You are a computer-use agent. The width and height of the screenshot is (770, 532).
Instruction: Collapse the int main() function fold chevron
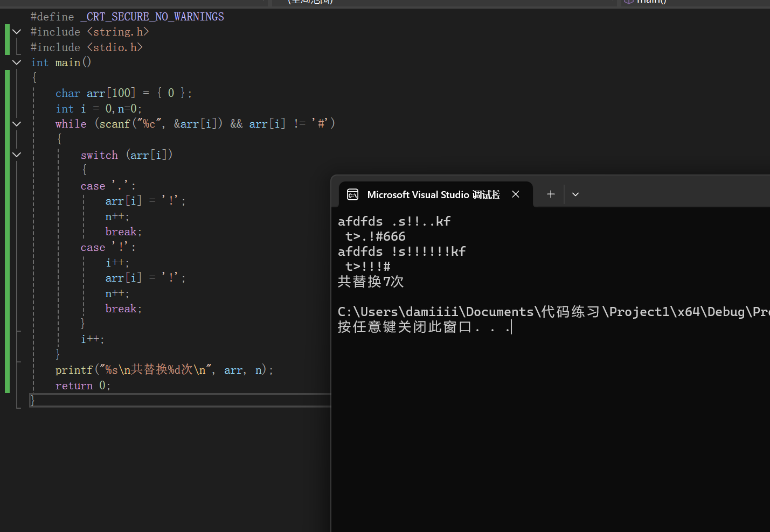(17, 62)
